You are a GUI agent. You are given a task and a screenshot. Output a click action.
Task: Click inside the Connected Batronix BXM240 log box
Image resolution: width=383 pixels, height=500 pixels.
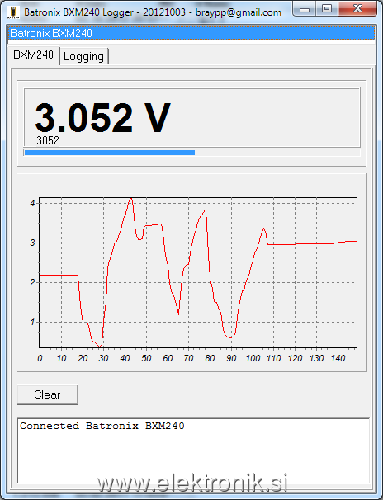[193, 450]
